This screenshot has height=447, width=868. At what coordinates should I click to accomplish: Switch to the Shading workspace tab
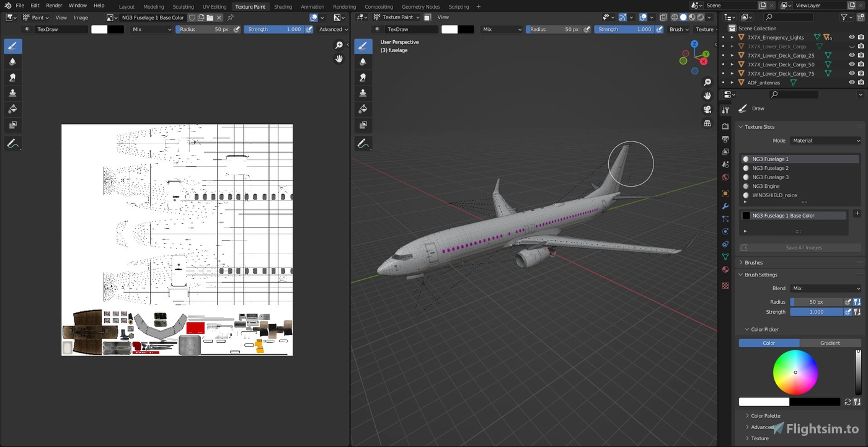coord(283,6)
